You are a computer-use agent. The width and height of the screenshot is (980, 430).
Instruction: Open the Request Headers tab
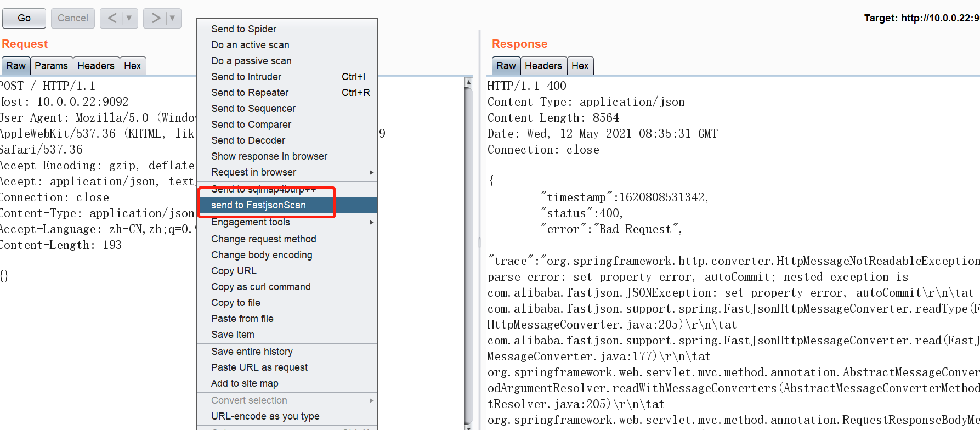[96, 66]
